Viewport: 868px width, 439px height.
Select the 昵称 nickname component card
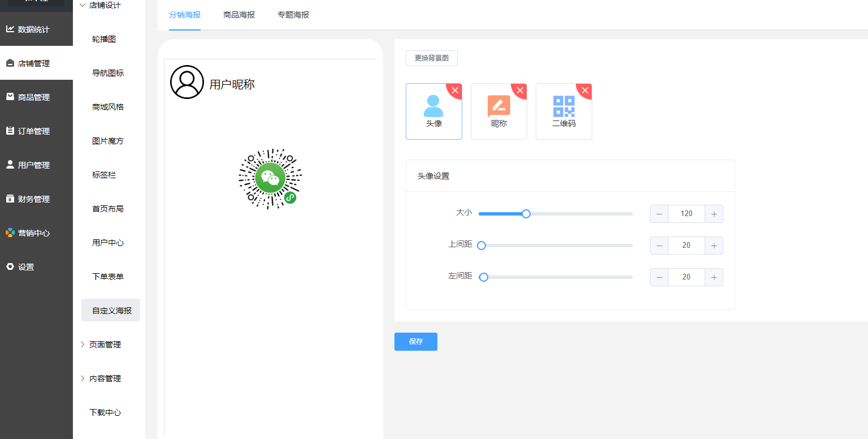click(499, 111)
